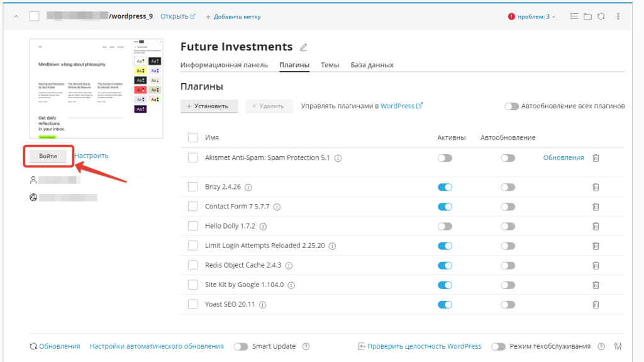644x362 pixels.
Task: Delete Contact Form 7 via trash icon
Action: click(x=596, y=207)
